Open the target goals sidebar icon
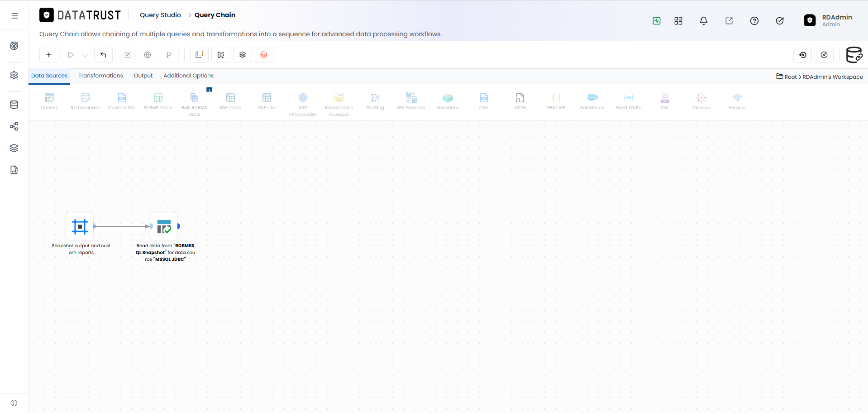This screenshot has height=413, width=868. click(14, 46)
